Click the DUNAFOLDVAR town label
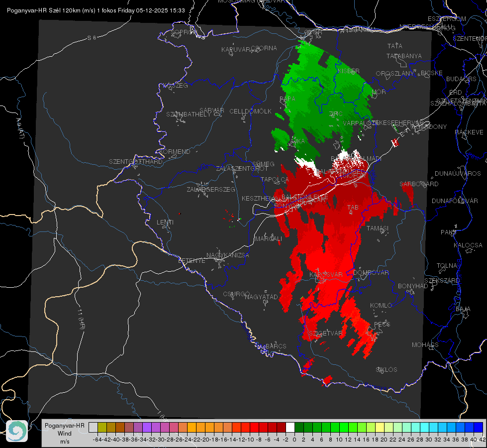Screen dimensions: 487x448 pos(455,201)
